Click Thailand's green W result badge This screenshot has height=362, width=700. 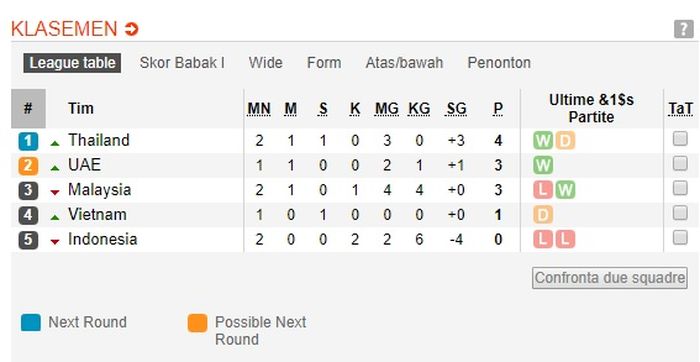tap(543, 141)
